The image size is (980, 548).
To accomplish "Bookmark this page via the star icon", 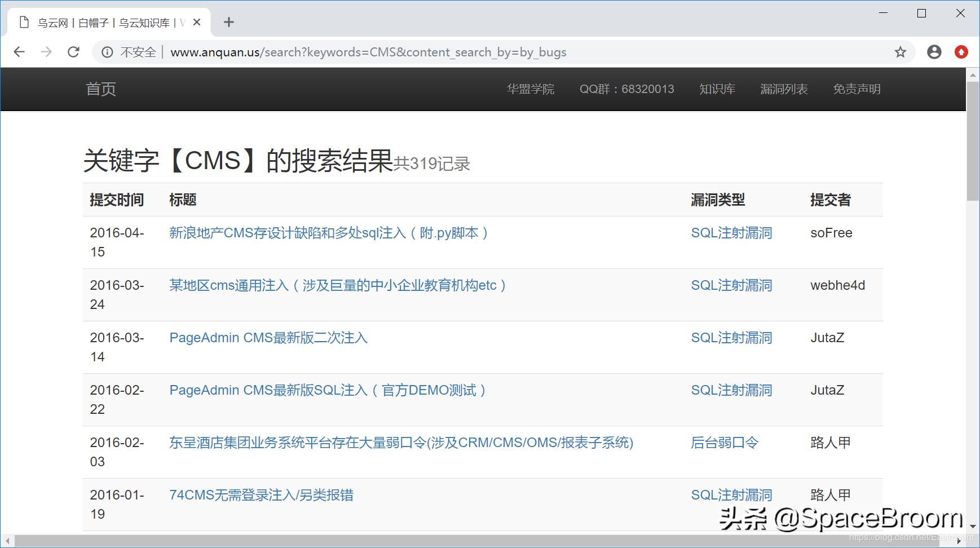I will click(x=900, y=52).
